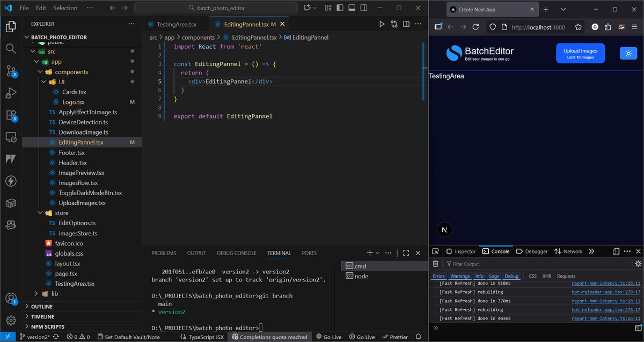List all tabs with the Firefox chevron
This screenshot has height=342, width=644.
(x=563, y=9)
